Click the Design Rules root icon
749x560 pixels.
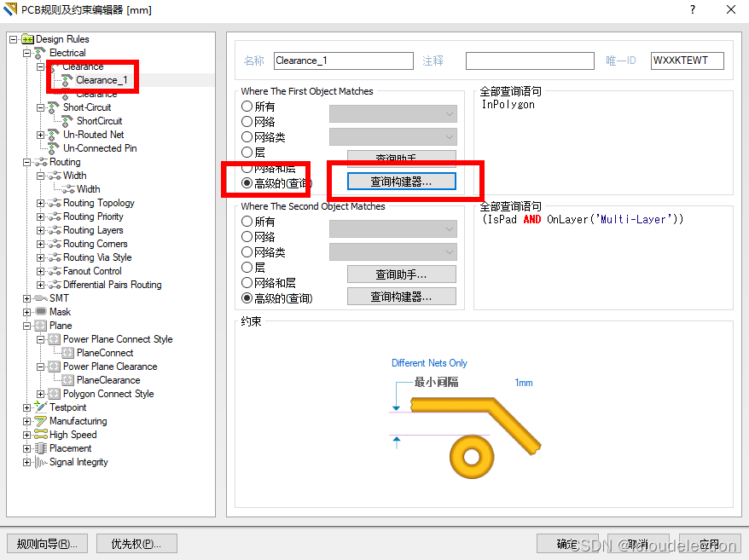pos(27,39)
